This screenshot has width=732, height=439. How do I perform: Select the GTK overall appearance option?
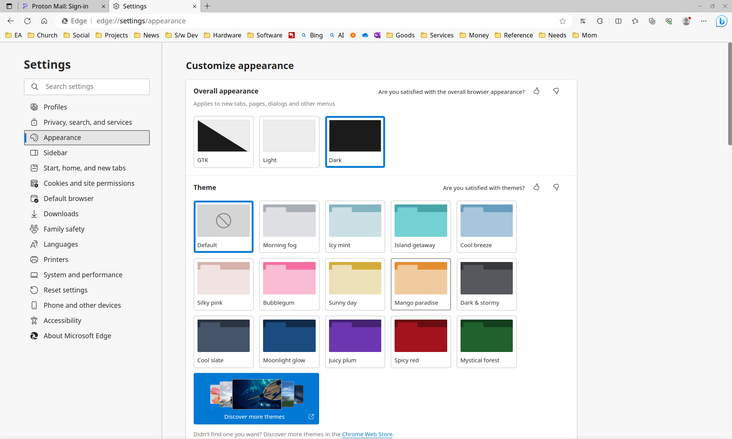pyautogui.click(x=224, y=142)
